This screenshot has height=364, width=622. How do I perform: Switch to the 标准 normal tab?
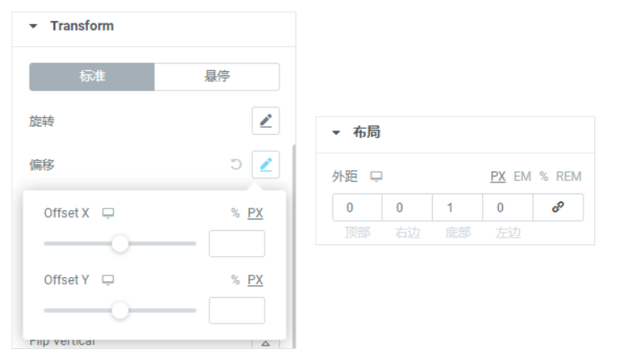coord(92,77)
